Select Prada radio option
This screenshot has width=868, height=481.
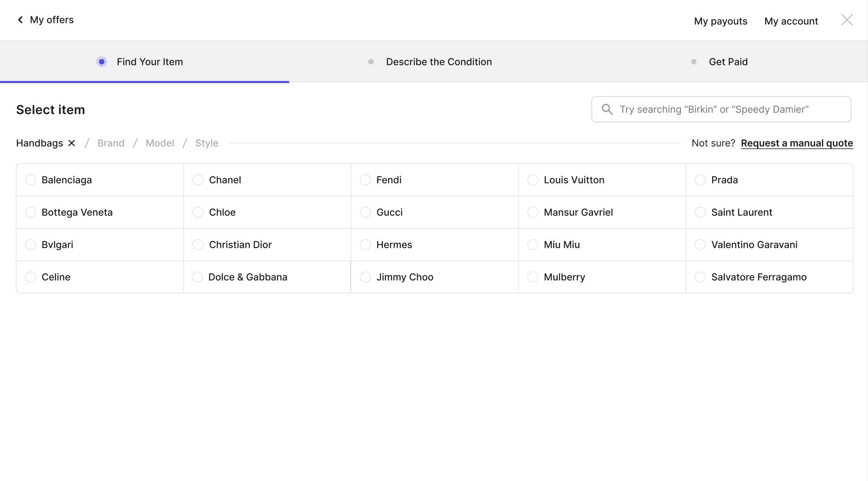[x=701, y=180]
